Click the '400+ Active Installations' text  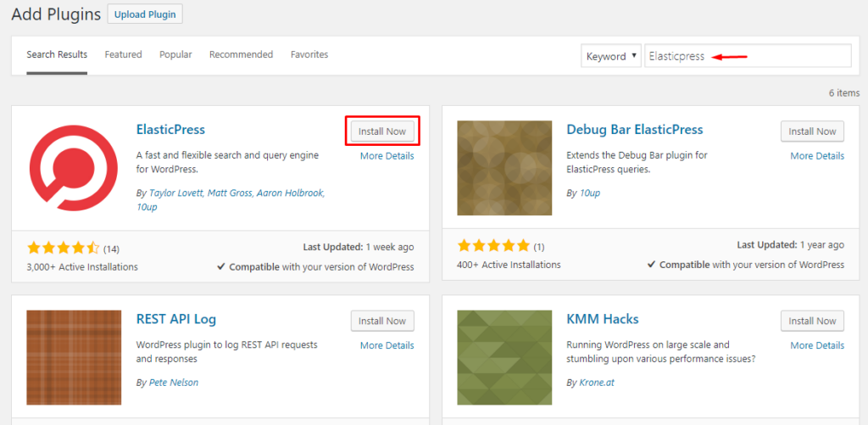pyautogui.click(x=509, y=265)
